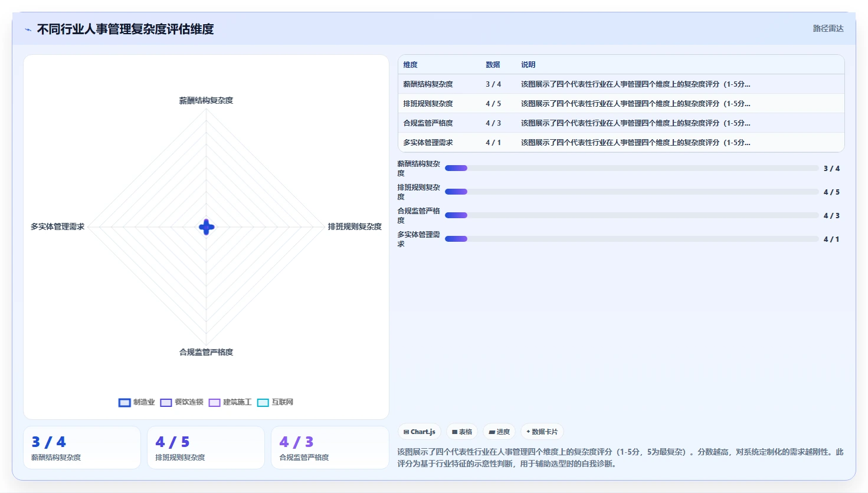868x493 pixels.
Task: Toggle the 互联网 legend color box
Action: pos(263,403)
